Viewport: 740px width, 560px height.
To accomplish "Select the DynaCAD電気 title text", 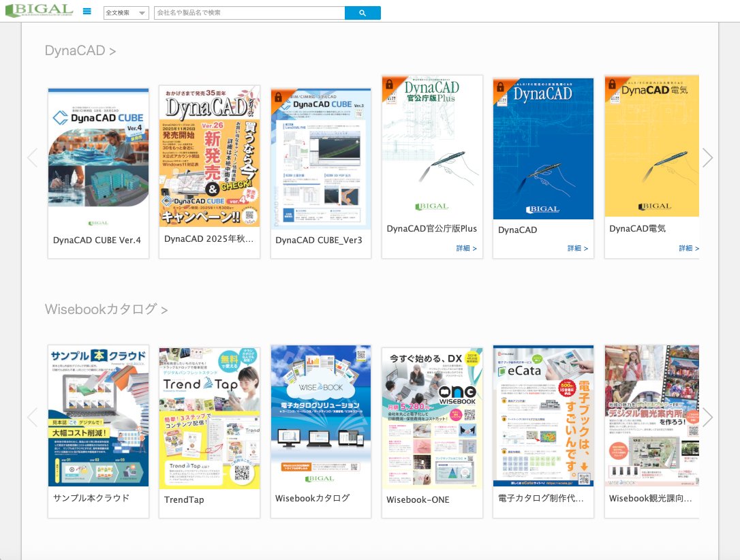I will point(638,228).
